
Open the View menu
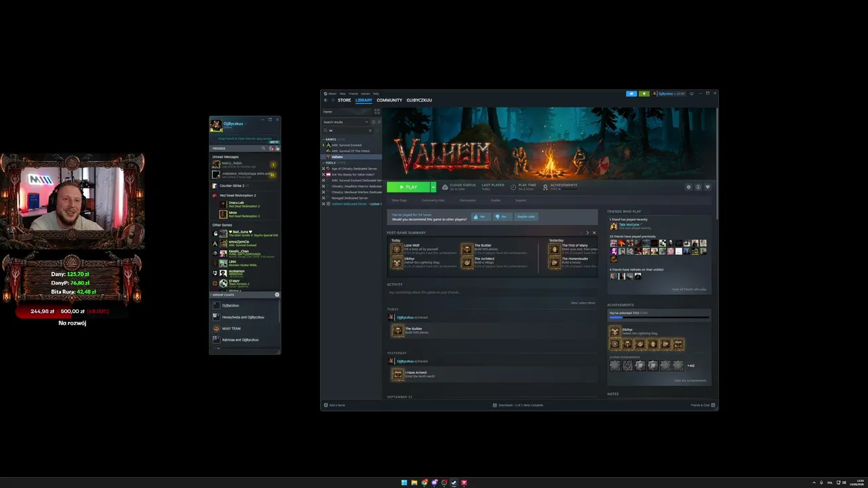[x=342, y=94]
